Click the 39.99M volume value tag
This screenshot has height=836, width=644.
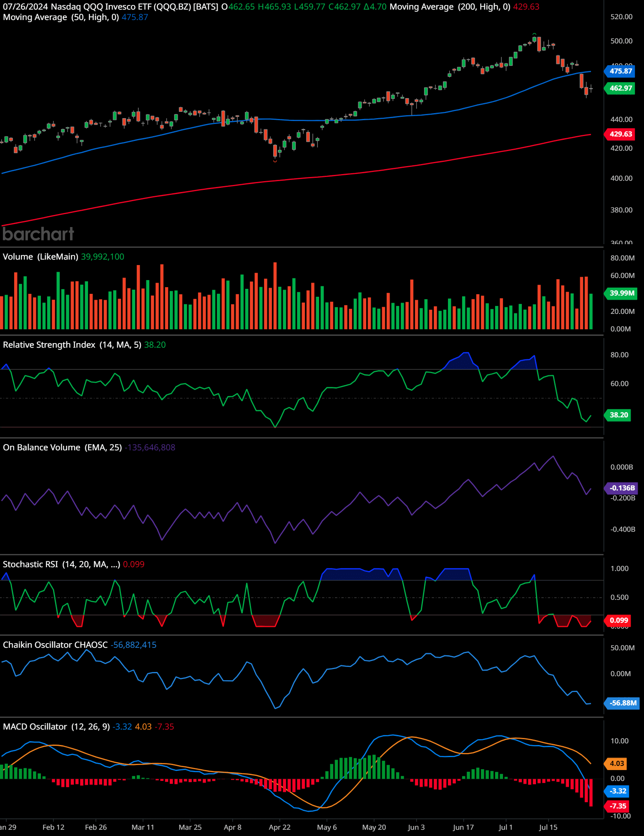(621, 293)
